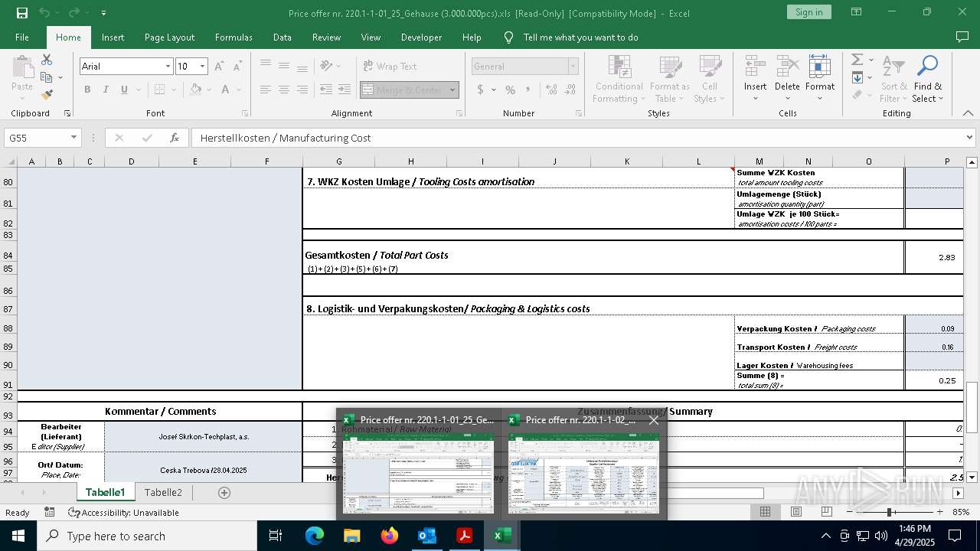Decrease font size icon
Viewport: 980px width, 551px height.
click(x=237, y=67)
